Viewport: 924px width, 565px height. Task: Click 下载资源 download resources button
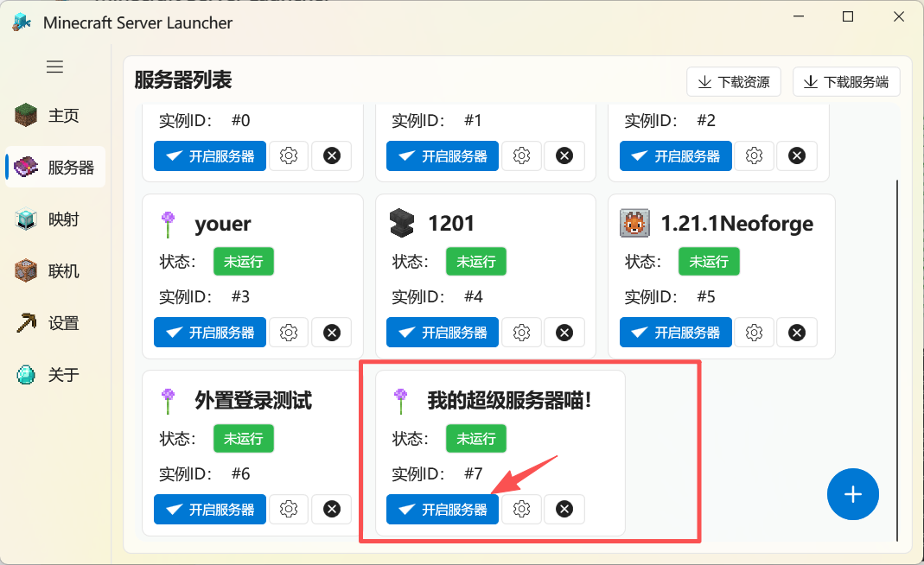[734, 82]
